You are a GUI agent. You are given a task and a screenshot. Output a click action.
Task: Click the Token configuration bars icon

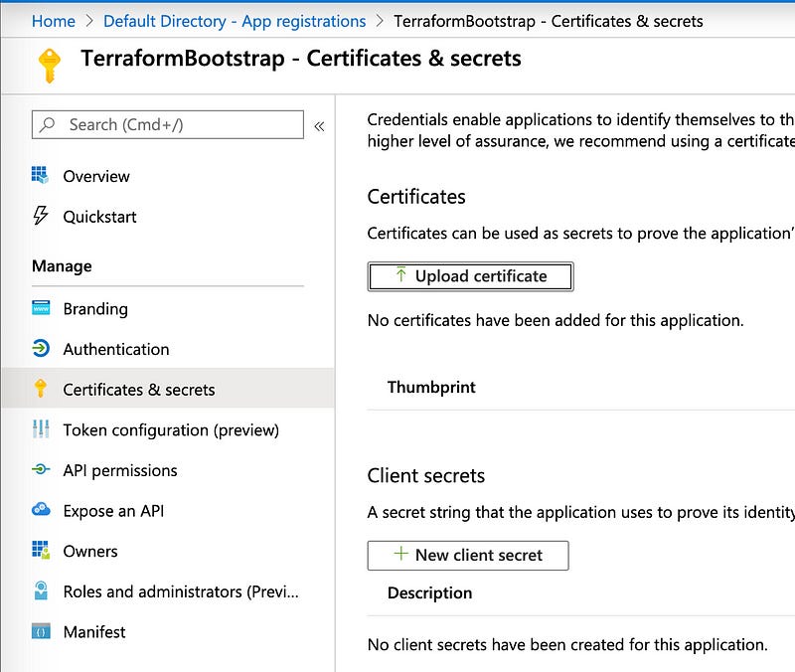(41, 429)
